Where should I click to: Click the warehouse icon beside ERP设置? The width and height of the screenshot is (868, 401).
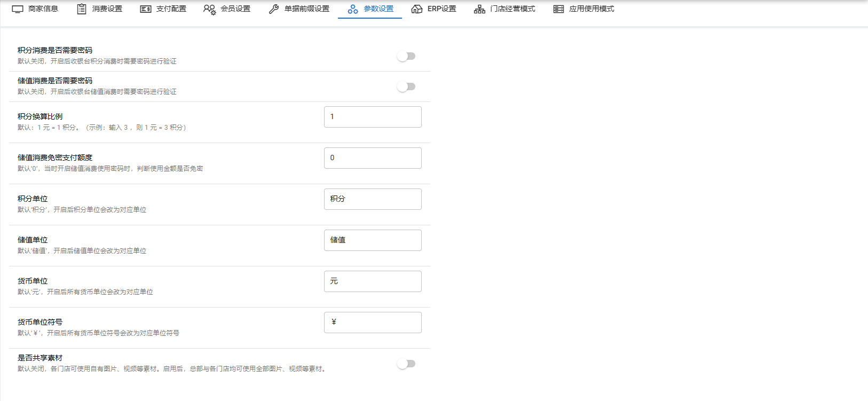[417, 9]
